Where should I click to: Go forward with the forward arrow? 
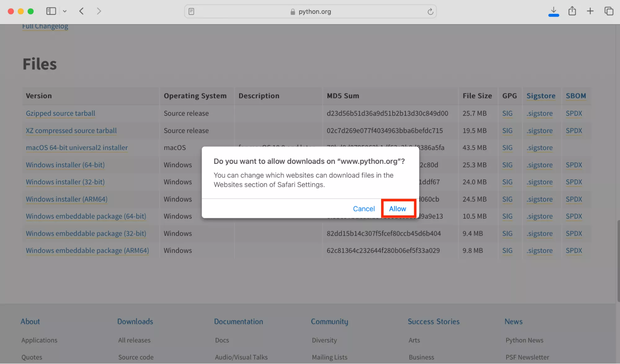99,11
